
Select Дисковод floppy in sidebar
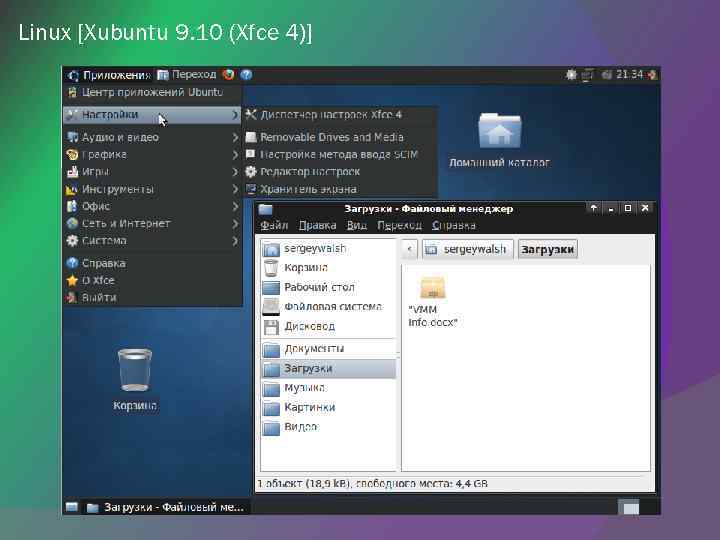328,326
